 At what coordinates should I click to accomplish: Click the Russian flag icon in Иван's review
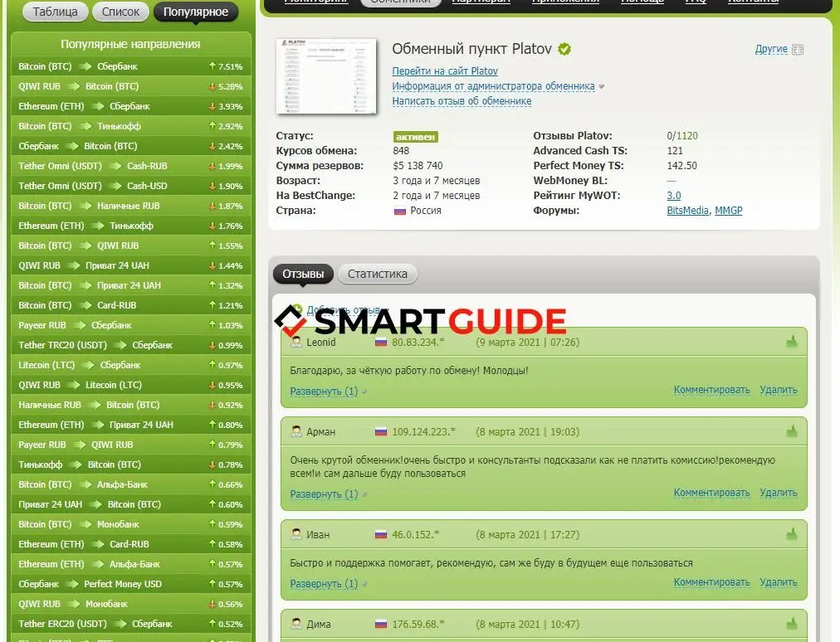coord(381,534)
